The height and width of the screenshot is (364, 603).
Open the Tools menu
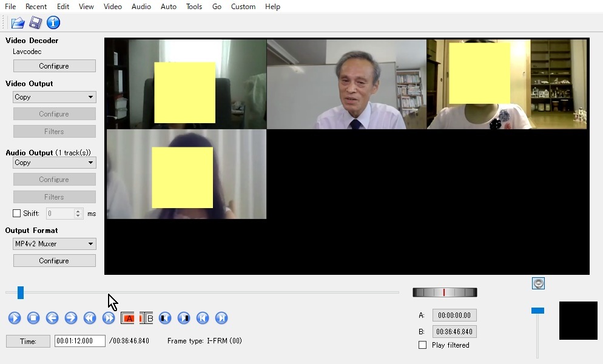pos(194,7)
